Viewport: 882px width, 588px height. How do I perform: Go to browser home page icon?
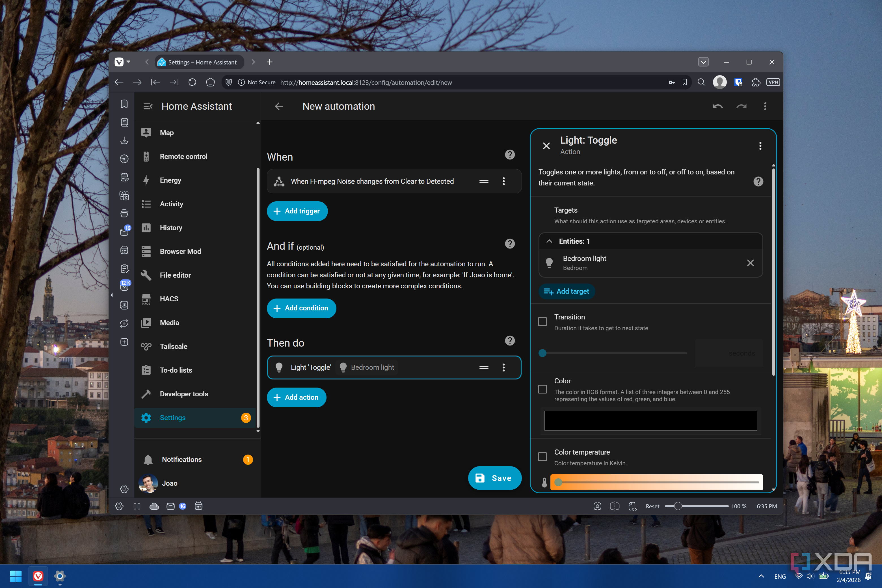210,83
